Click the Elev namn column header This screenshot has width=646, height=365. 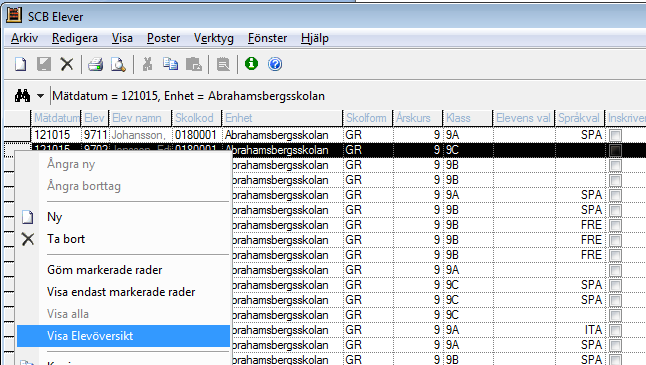[x=140, y=118]
